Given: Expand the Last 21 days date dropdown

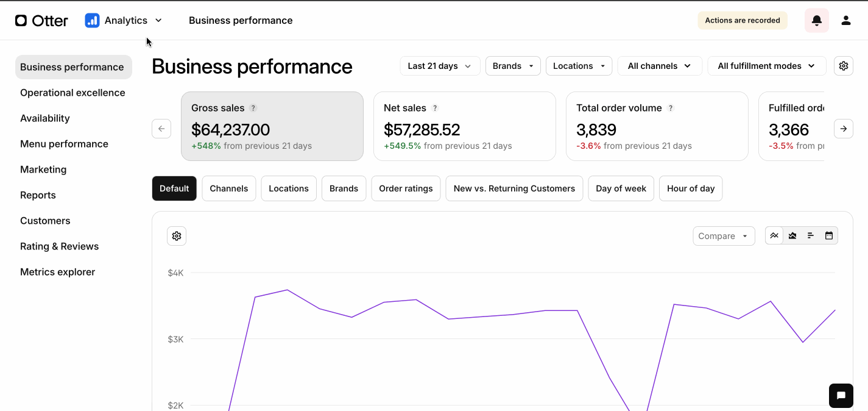Looking at the screenshot, I should point(440,66).
